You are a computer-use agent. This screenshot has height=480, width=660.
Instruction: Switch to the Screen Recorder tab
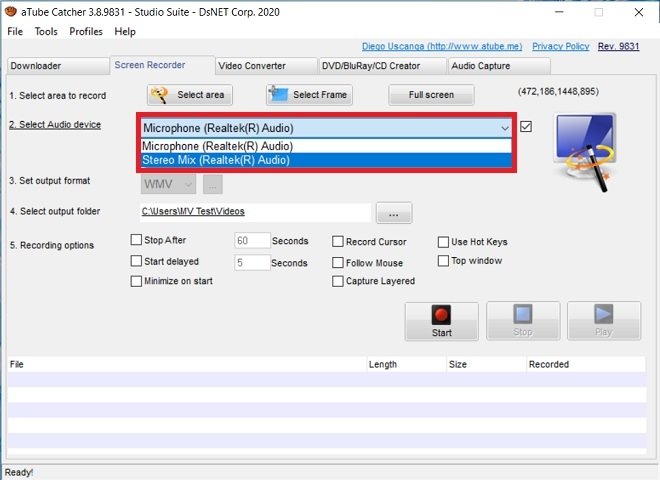[x=162, y=65]
